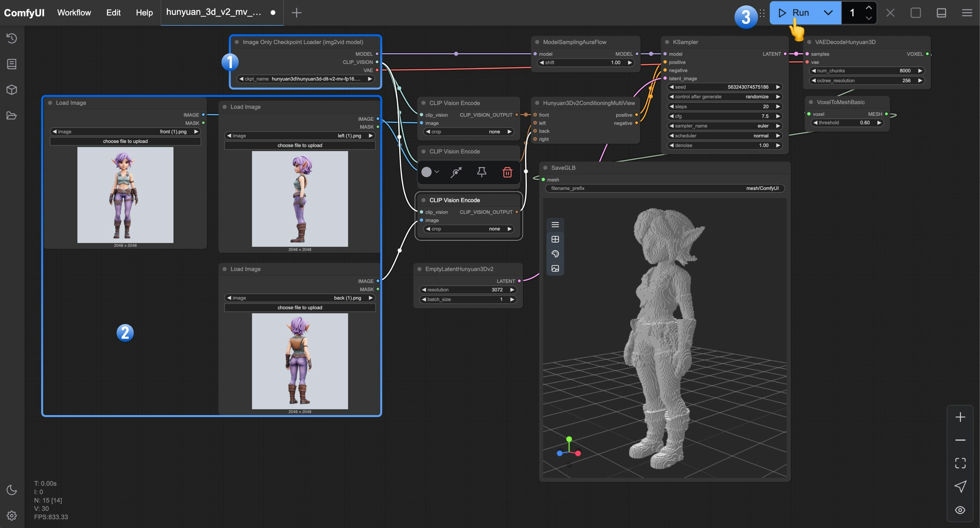
Task: Open the Workflow menu
Action: [x=74, y=12]
